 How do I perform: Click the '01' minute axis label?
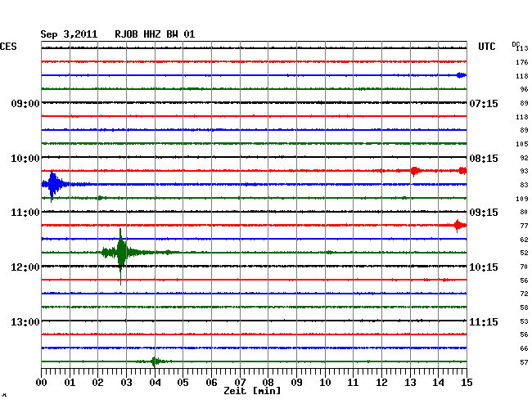point(70,382)
